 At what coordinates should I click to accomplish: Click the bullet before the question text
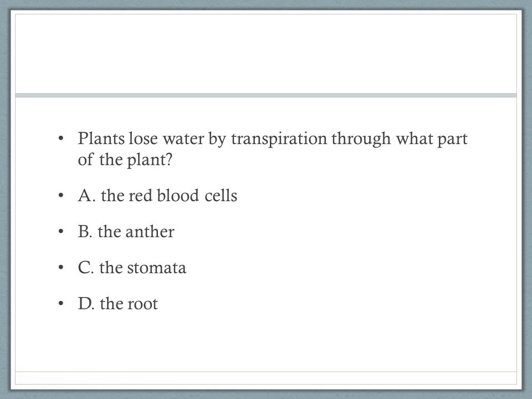tap(61, 139)
